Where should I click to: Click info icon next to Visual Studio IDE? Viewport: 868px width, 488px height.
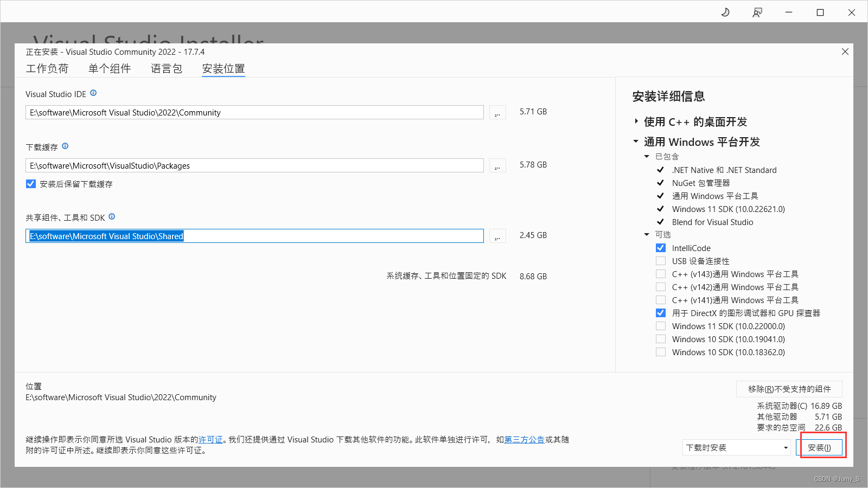pos(93,93)
